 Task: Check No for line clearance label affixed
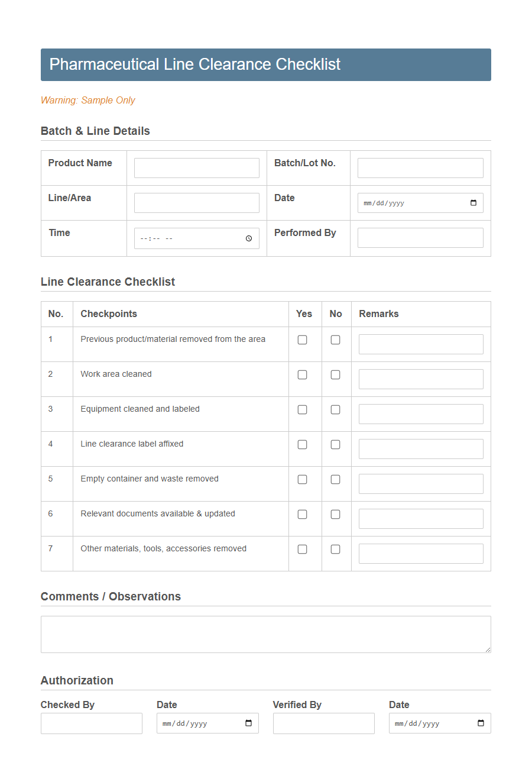click(x=335, y=444)
